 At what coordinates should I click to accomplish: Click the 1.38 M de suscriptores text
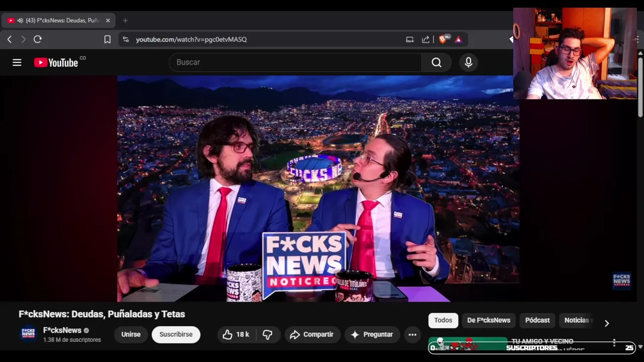(72, 340)
